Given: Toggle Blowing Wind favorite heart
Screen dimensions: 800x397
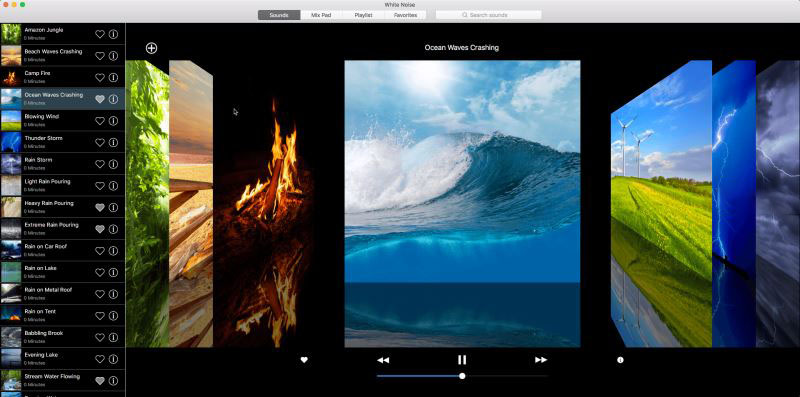Looking at the screenshot, I should 100,121.
